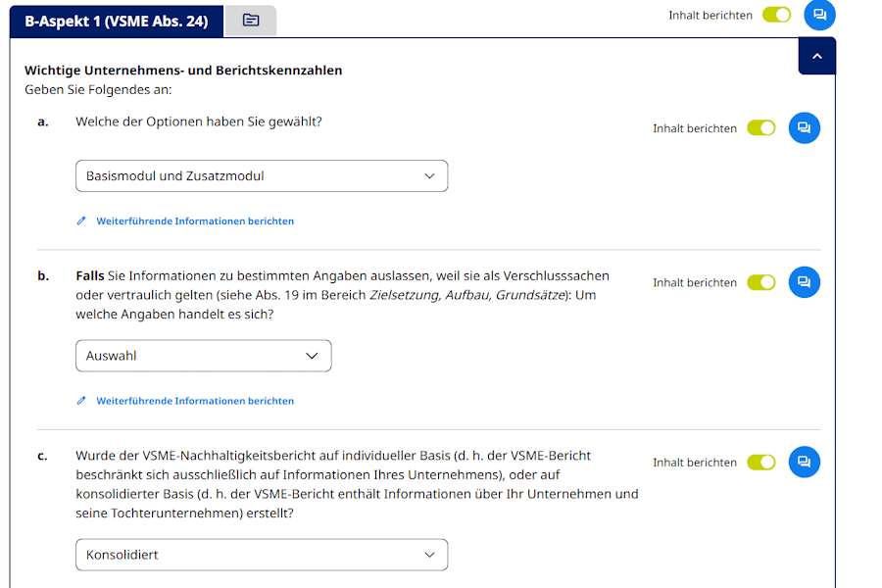Open the top-right comment chat icon
882x588 pixels.
819,15
